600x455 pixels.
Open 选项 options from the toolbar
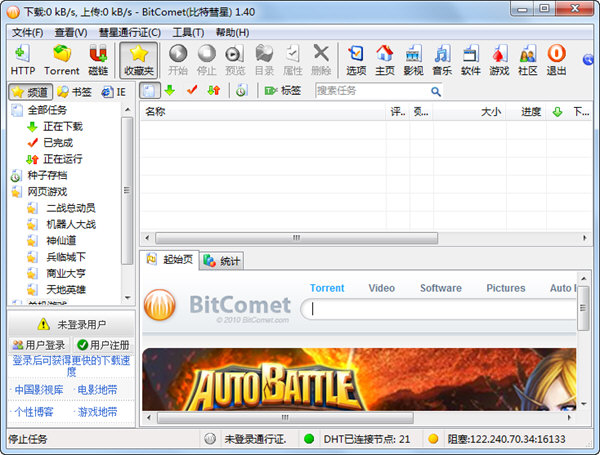click(356, 60)
